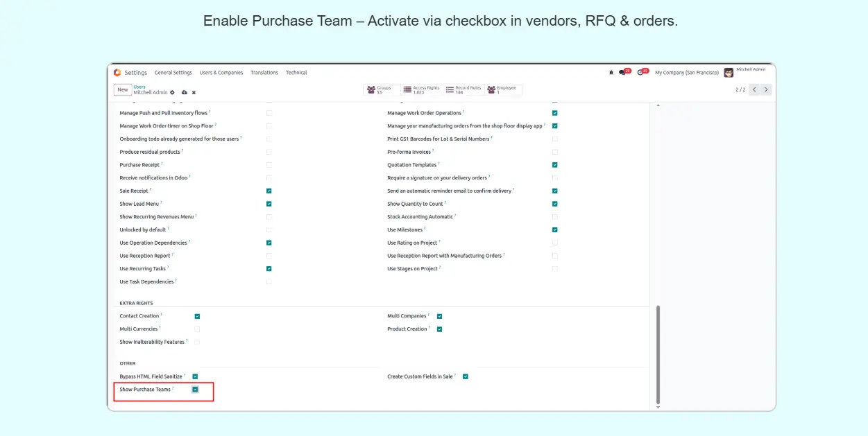Screen dimensions: 868x436
Task: Click the vertical scrollbar of the form
Action: tap(658, 354)
